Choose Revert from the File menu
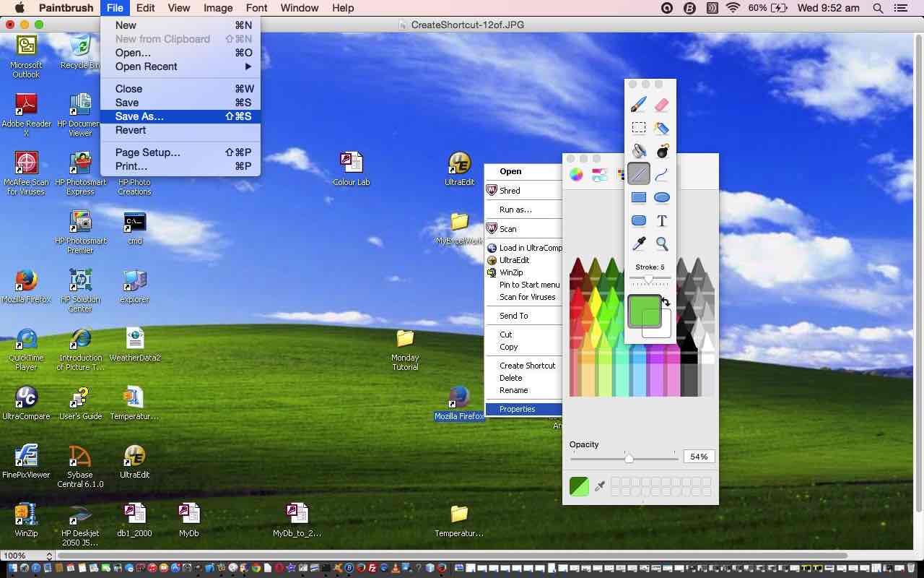924x578 pixels. [180, 130]
